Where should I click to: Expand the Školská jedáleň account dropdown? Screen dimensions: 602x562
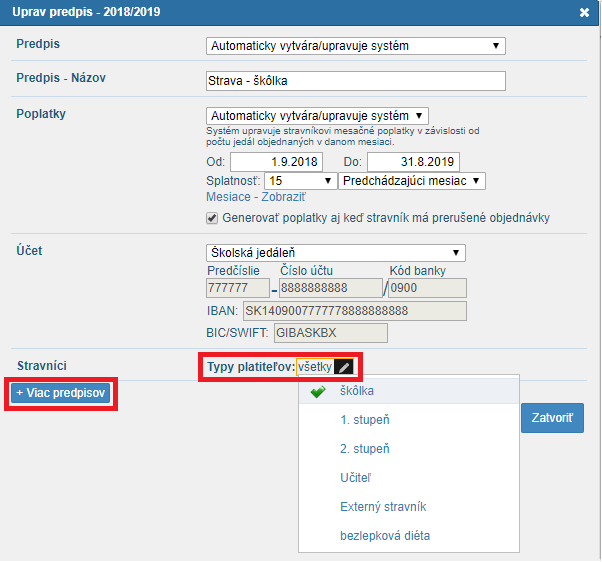(336, 253)
